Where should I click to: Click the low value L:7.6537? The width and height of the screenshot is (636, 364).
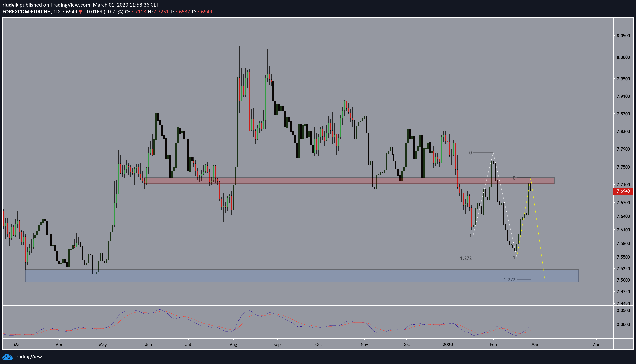pyautogui.click(x=180, y=12)
